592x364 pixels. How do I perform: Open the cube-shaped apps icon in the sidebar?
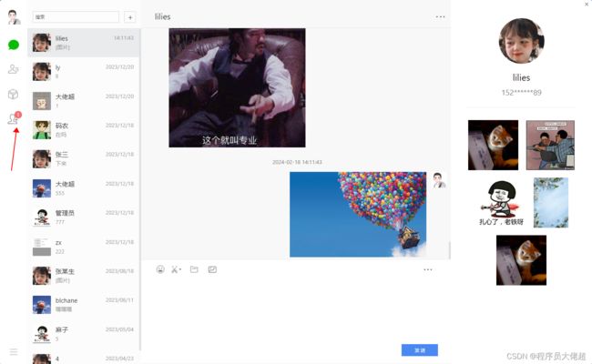coord(14,95)
